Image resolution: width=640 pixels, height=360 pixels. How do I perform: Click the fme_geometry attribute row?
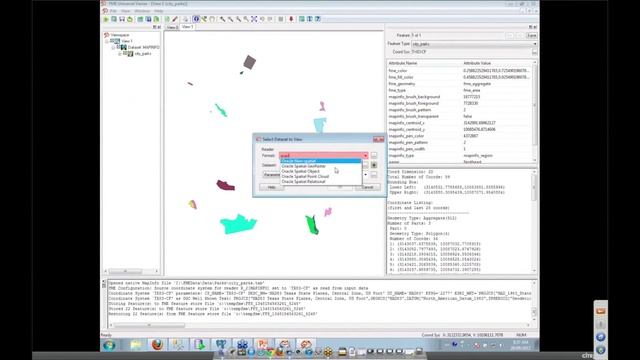coord(460,84)
